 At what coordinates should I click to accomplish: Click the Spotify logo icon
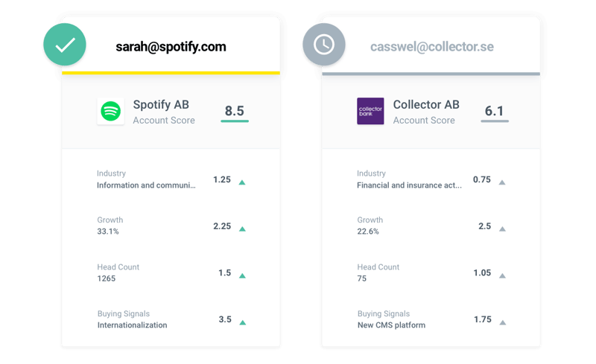click(111, 112)
